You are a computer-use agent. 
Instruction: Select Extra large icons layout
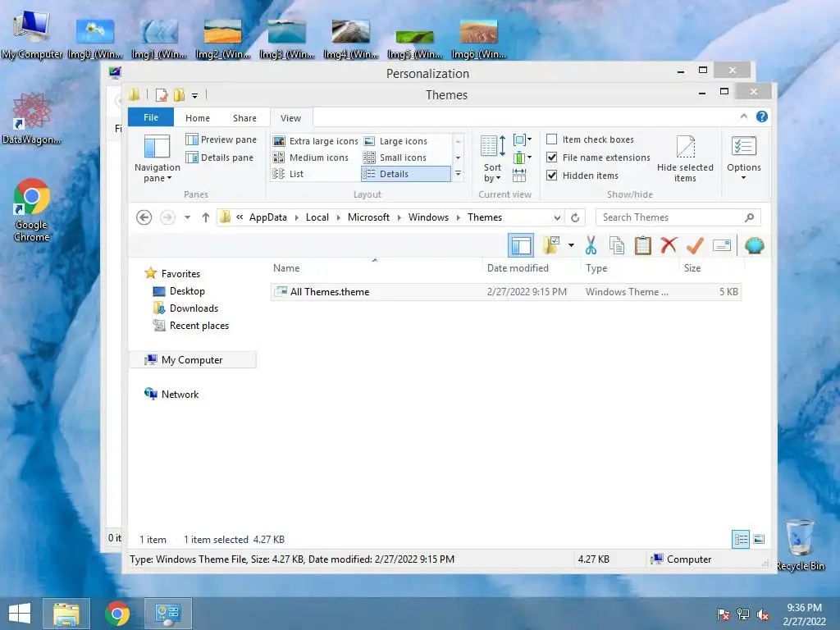tap(316, 141)
